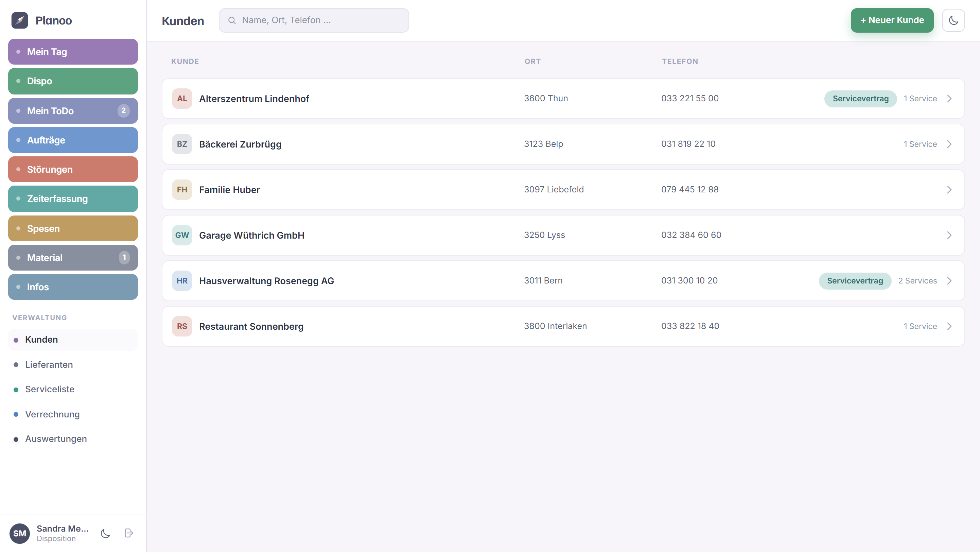Image resolution: width=980 pixels, height=552 pixels.
Task: Click the Material badge showing 1
Action: [124, 258]
